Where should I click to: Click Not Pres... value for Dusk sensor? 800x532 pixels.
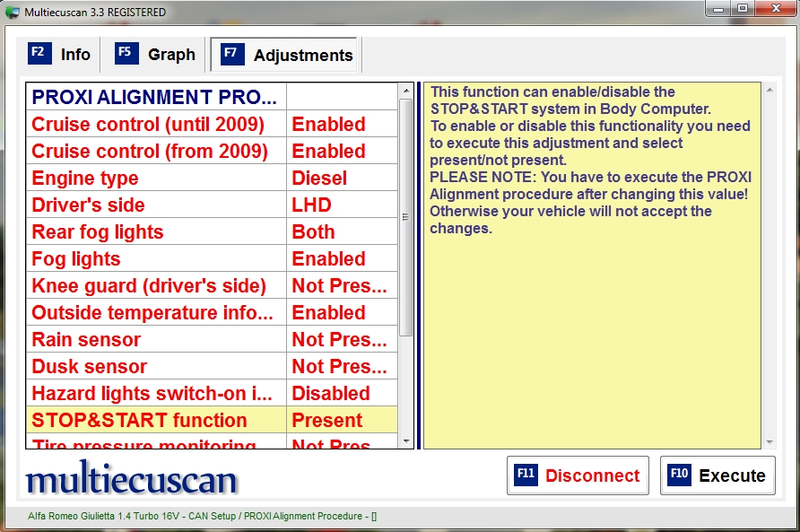(x=342, y=366)
